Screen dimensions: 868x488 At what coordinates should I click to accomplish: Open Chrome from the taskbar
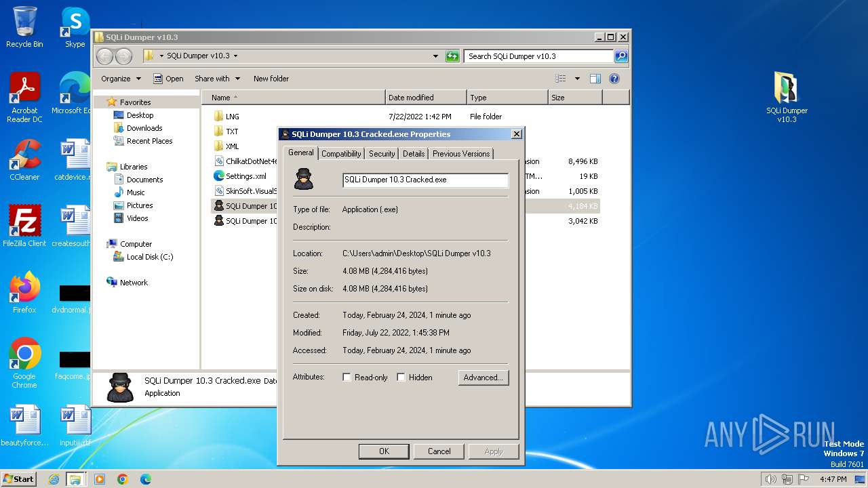[x=123, y=479]
